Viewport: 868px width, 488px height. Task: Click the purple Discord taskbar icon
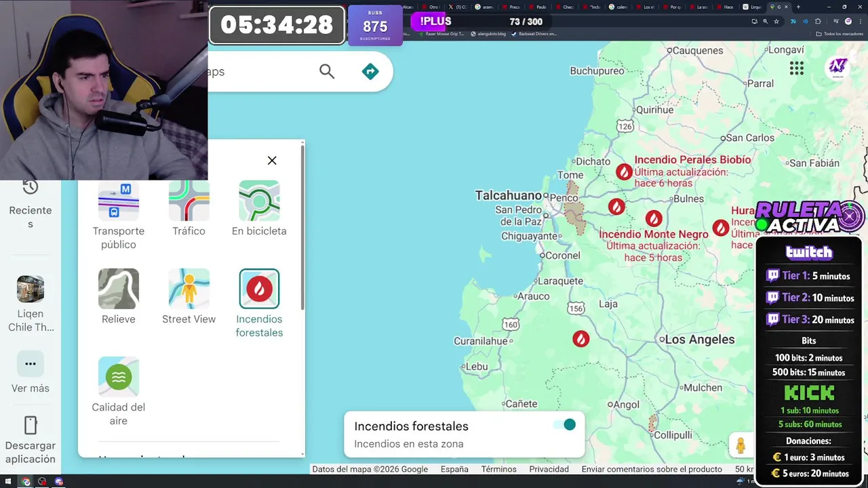tap(58, 482)
